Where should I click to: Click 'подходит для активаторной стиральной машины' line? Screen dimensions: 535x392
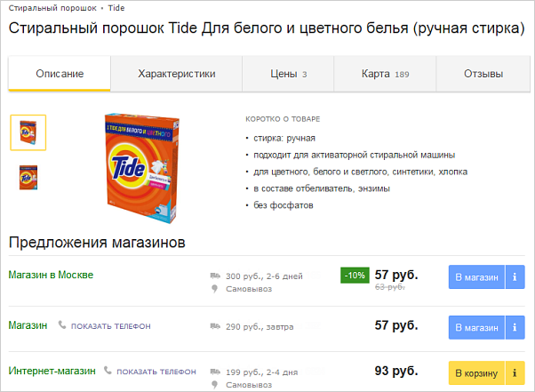(x=355, y=156)
